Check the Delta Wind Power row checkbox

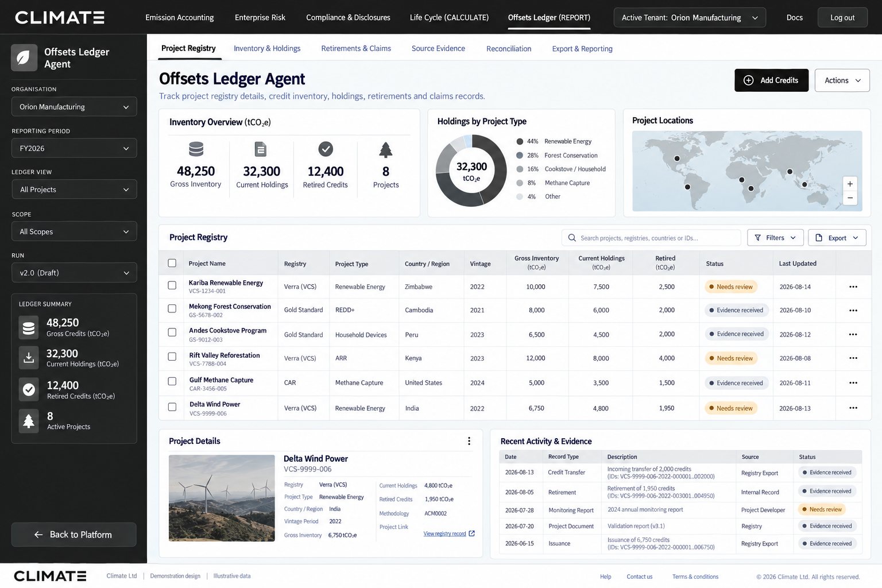(x=172, y=407)
